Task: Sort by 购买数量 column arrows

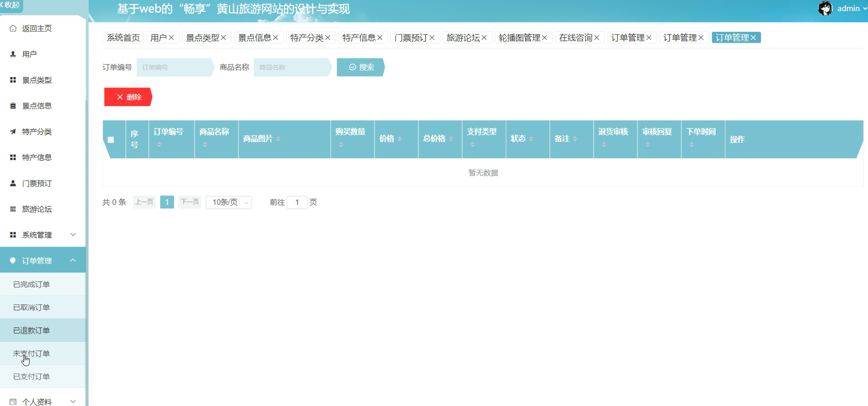Action: (x=341, y=144)
